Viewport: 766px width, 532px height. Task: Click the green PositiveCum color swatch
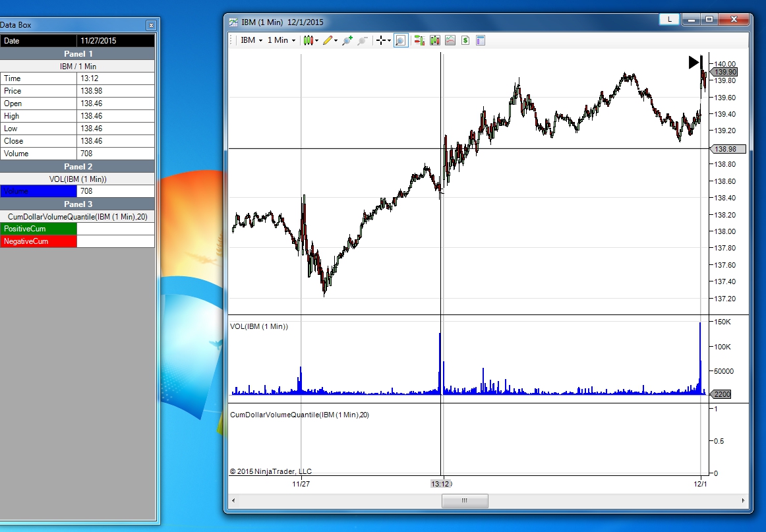[39, 229]
